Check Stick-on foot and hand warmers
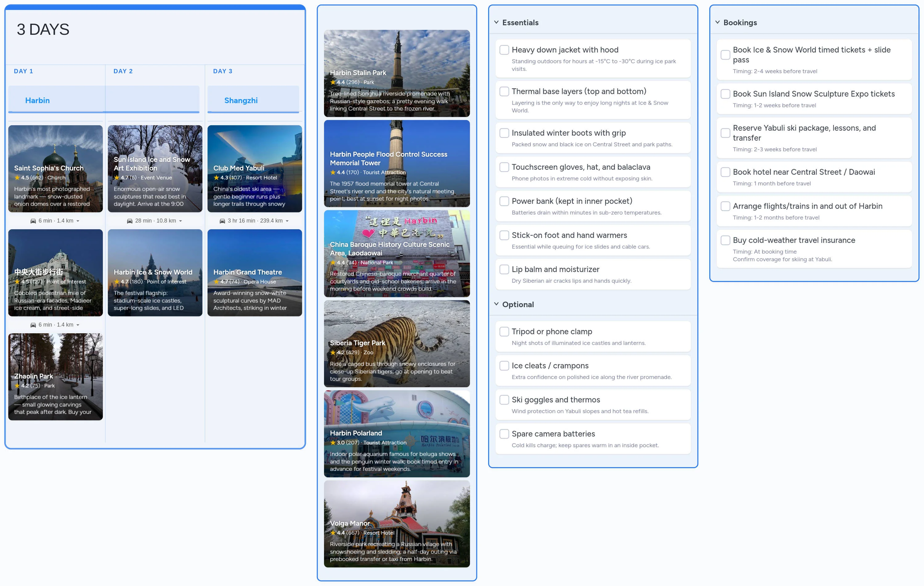Viewport: 924px width, 586px height. 504,235
